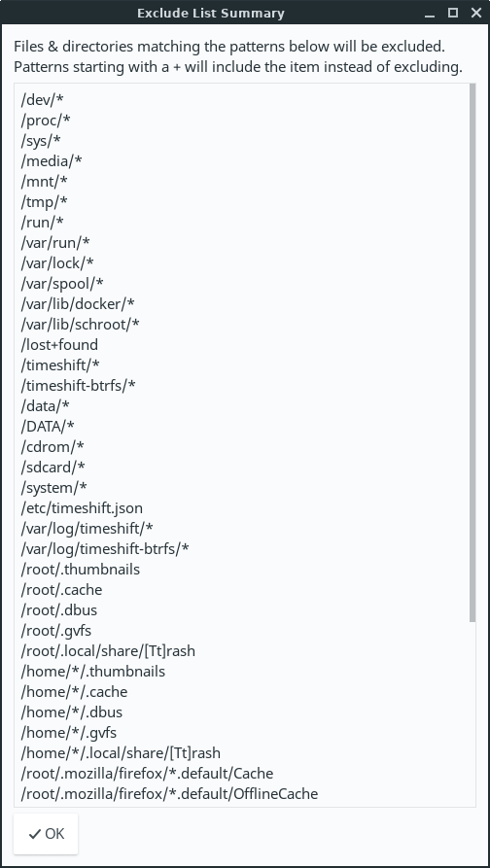Screen dimensions: 490x868
Task: Select the /root/.thumbnails line
Action: tap(81, 569)
